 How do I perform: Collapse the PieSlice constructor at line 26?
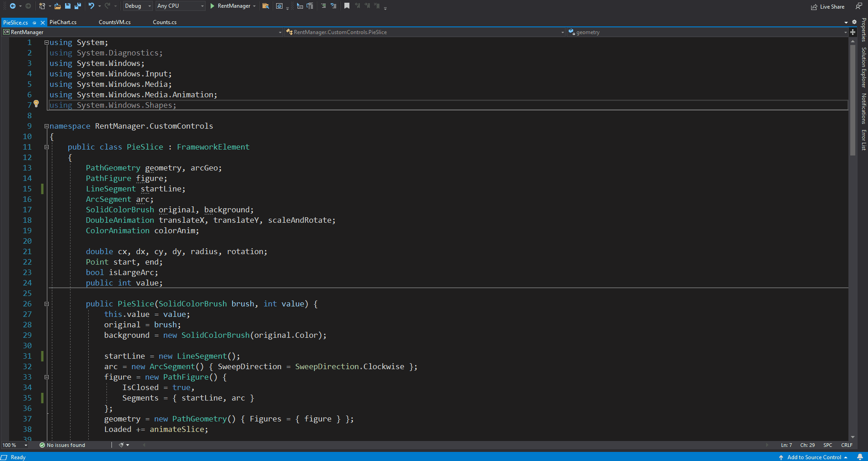coord(46,304)
